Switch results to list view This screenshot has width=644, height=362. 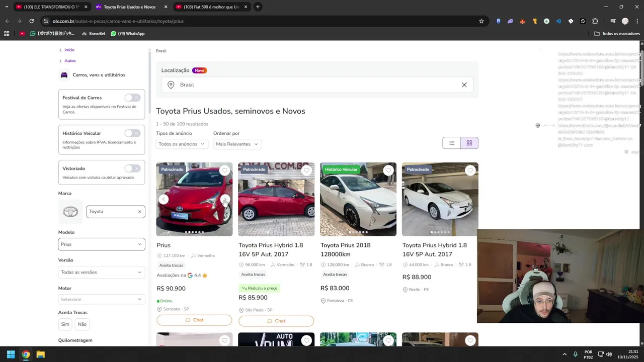(452, 143)
